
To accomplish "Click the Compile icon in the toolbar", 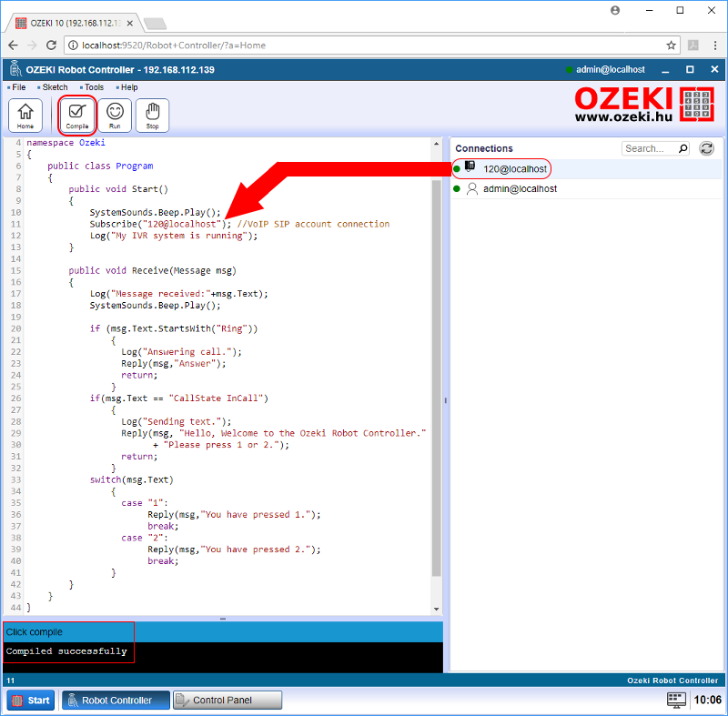I will point(77,115).
